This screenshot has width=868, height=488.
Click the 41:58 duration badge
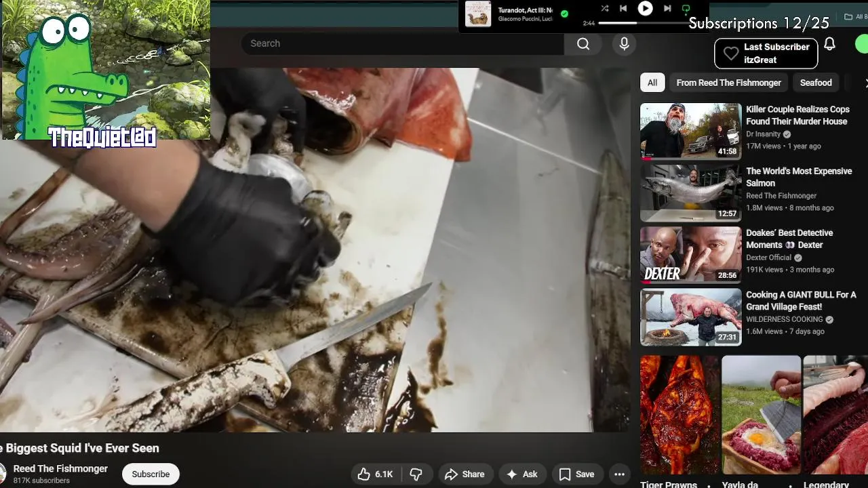pyautogui.click(x=727, y=152)
